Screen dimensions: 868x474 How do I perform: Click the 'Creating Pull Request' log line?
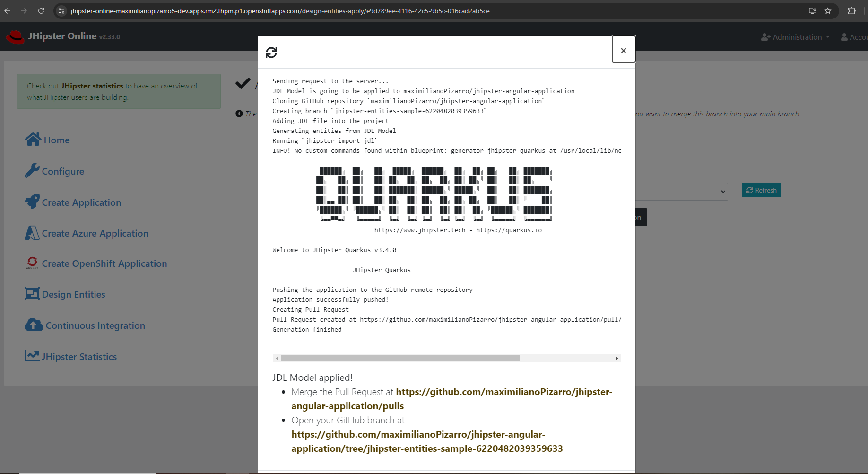pyautogui.click(x=311, y=310)
